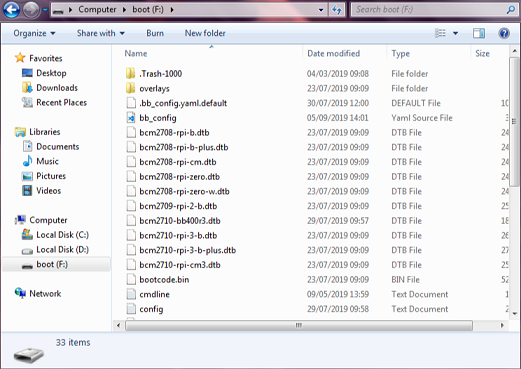Click the horizontal scrollbar thumb
The image size is (521, 369).
(299, 325)
